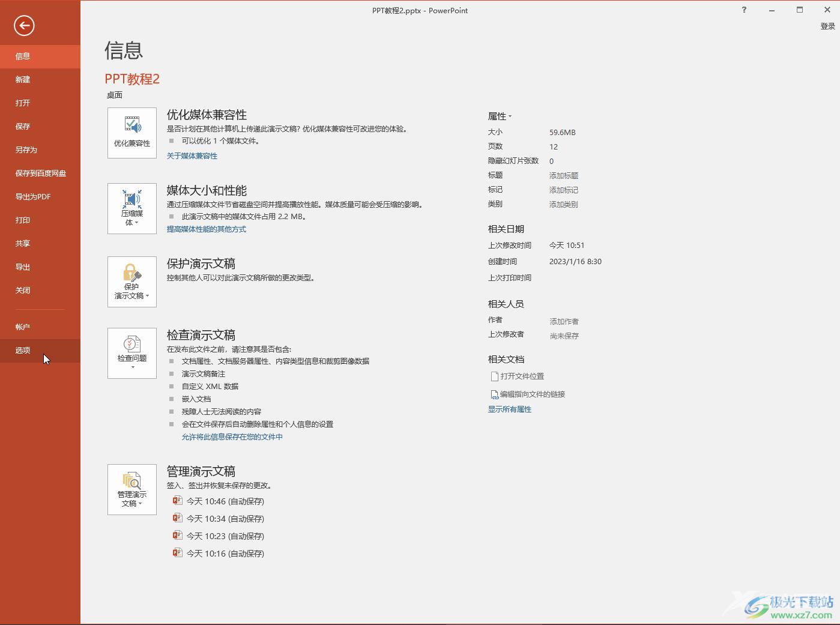This screenshot has height=625, width=840.
Task: Click the 打开文件位置 file icon link
Action: click(x=518, y=376)
